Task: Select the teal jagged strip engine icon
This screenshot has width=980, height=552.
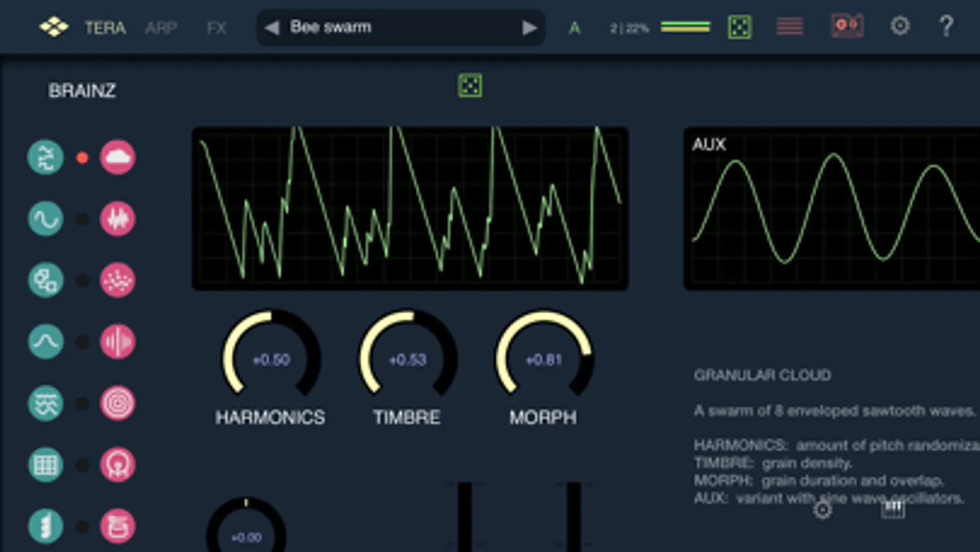Action: (x=46, y=526)
